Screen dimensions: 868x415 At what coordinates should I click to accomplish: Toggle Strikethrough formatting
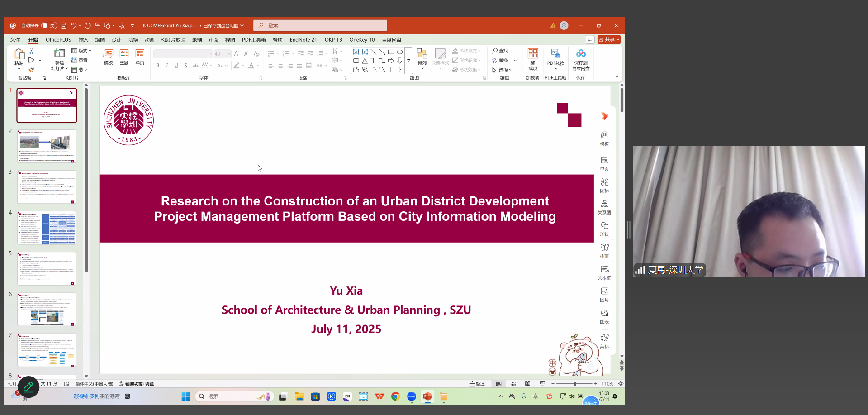coord(195,66)
